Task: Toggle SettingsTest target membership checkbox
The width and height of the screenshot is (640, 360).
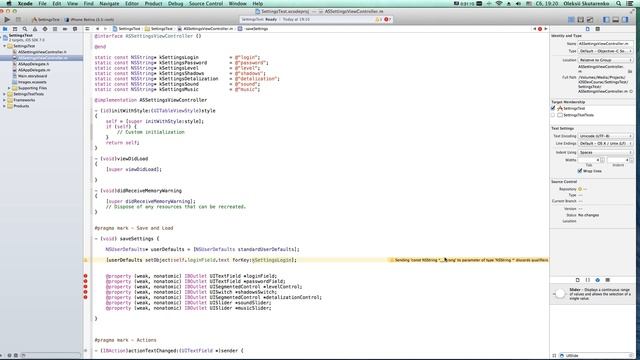Action: pyautogui.click(x=553, y=108)
